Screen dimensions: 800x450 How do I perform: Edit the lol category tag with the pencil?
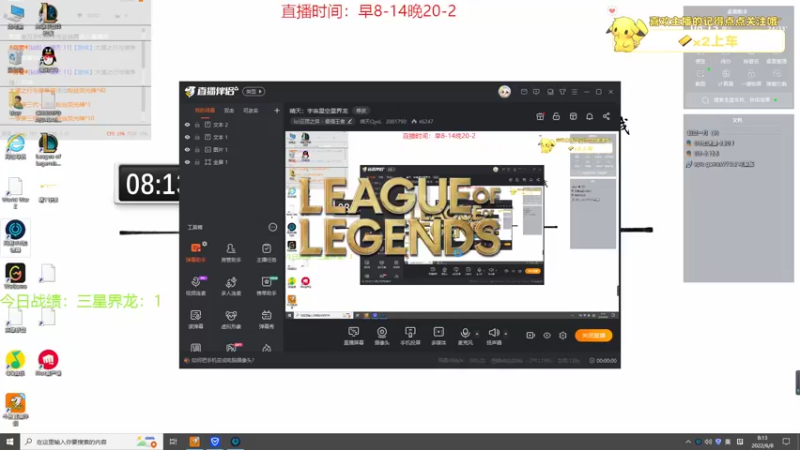click(x=349, y=121)
